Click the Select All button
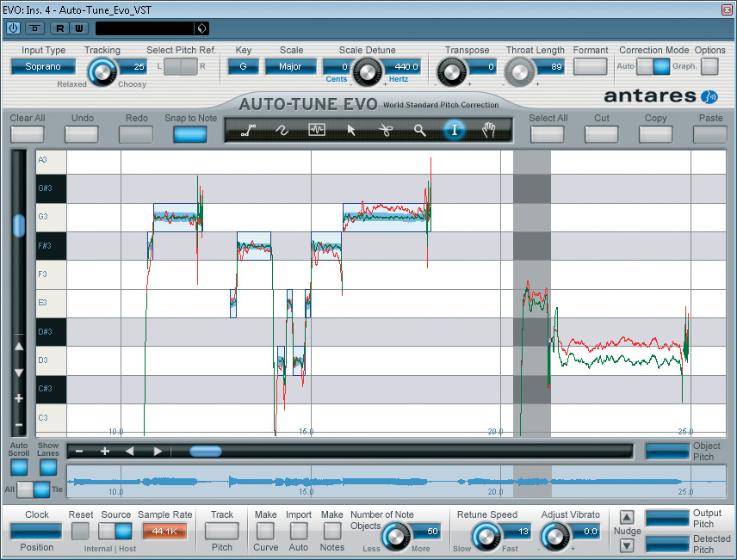This screenshot has width=737, height=560. tap(547, 134)
